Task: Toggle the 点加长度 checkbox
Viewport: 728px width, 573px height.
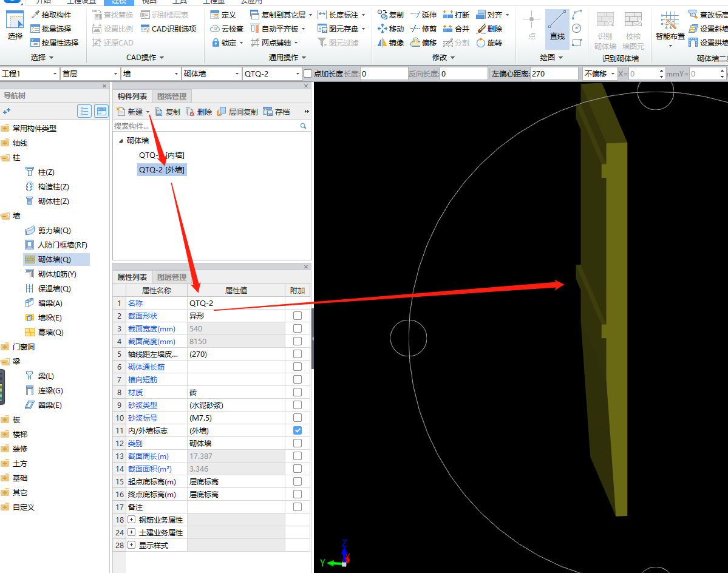Action: click(308, 74)
